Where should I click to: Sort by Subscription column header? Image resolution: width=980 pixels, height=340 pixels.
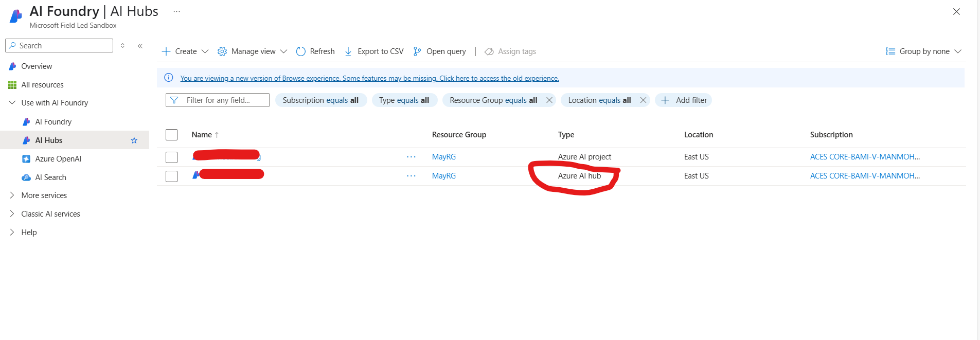[x=831, y=135]
